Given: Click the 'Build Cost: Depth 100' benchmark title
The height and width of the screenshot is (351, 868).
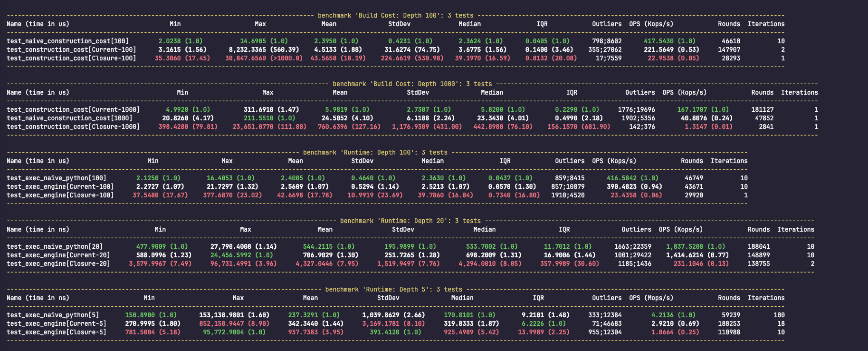Looking at the screenshot, I should pyautogui.click(x=395, y=15).
